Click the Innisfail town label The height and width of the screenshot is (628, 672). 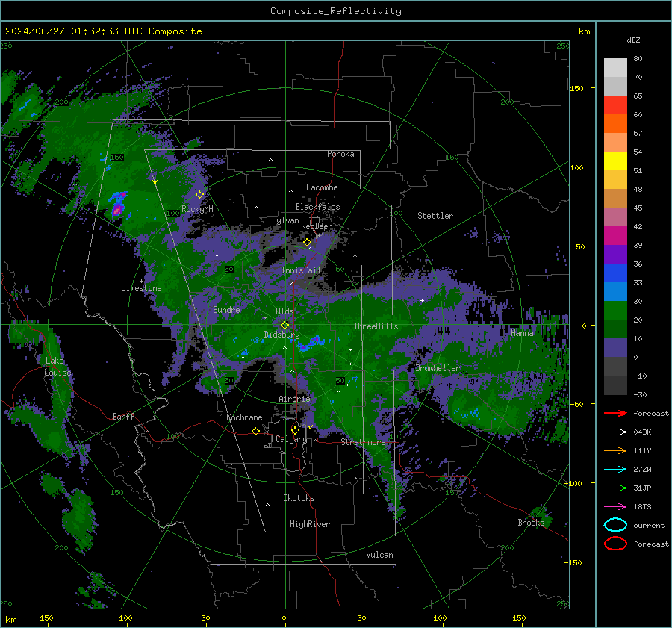click(302, 270)
